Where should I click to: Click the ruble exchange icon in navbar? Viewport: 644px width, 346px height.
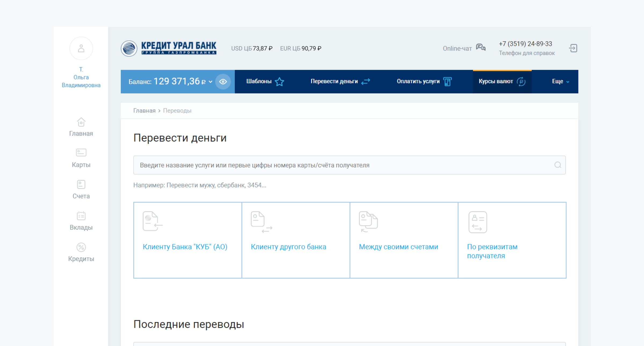tap(521, 82)
